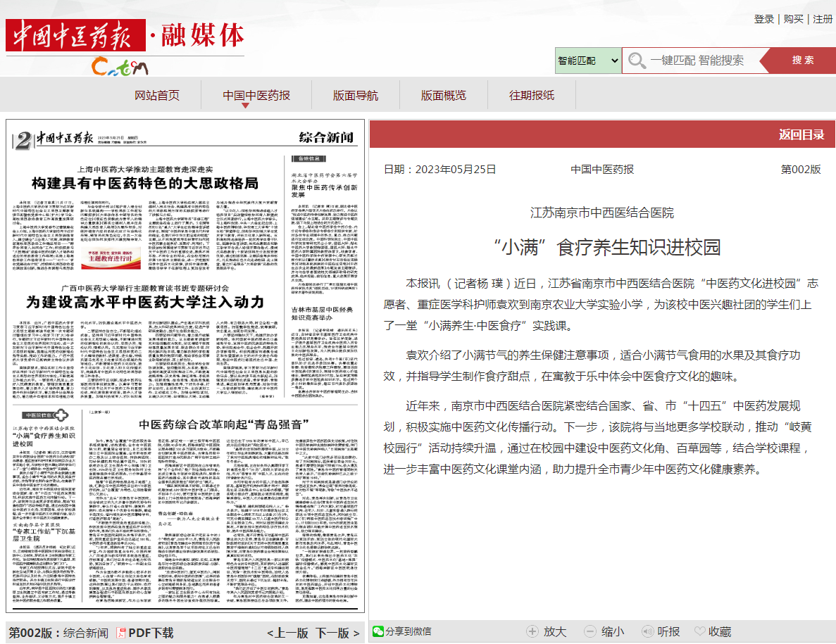This screenshot has height=644, width=836.
Task: Click the headline “小满”食疗养生知识进校园
Action: 606,247
